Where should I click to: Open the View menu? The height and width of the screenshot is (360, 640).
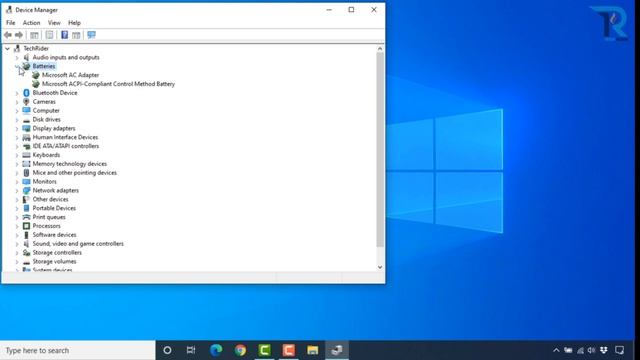pyautogui.click(x=54, y=23)
